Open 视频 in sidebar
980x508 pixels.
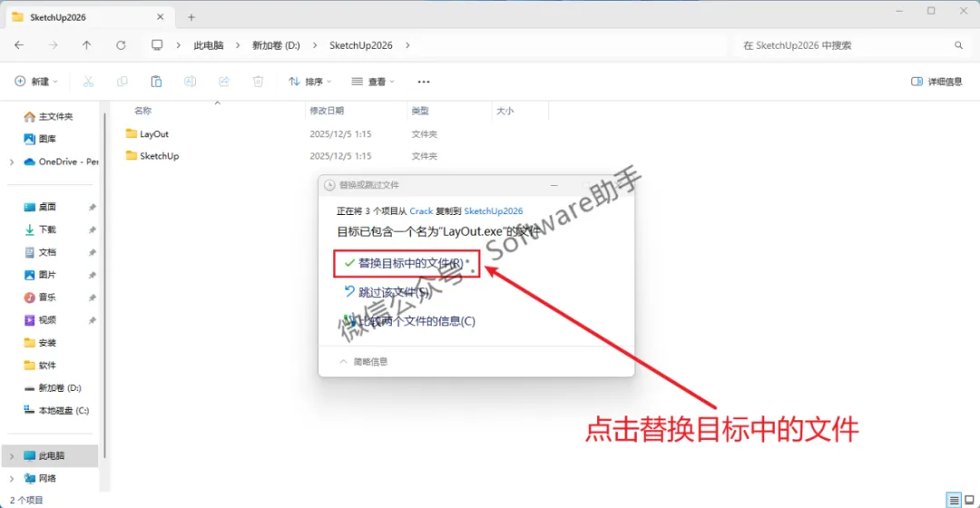(x=40, y=320)
